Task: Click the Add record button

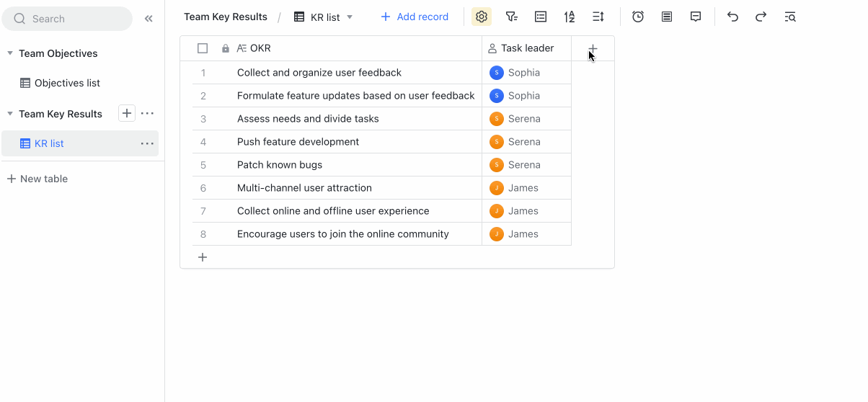Action: [x=415, y=17]
